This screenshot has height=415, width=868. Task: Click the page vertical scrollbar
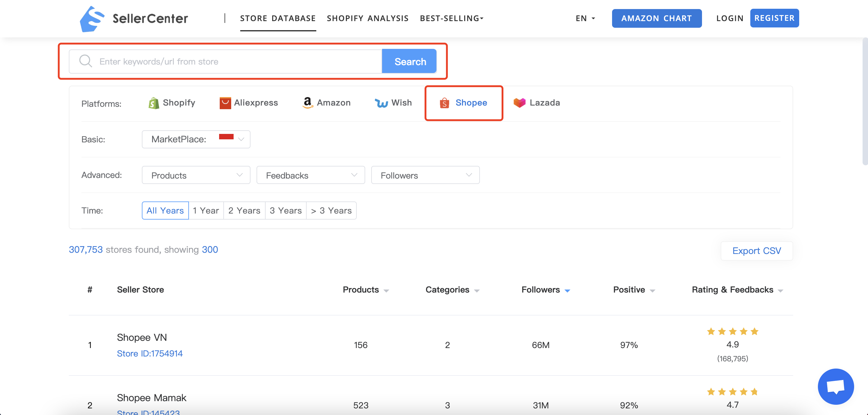865,101
